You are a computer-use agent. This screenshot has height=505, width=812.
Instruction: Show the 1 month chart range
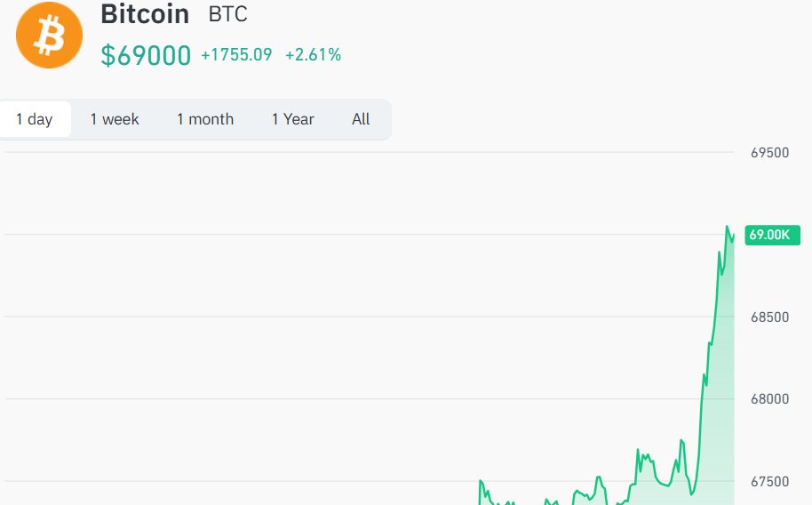click(x=205, y=119)
